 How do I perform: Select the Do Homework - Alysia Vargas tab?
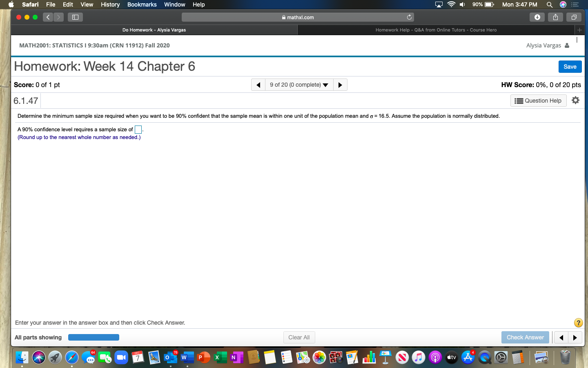coord(154,30)
